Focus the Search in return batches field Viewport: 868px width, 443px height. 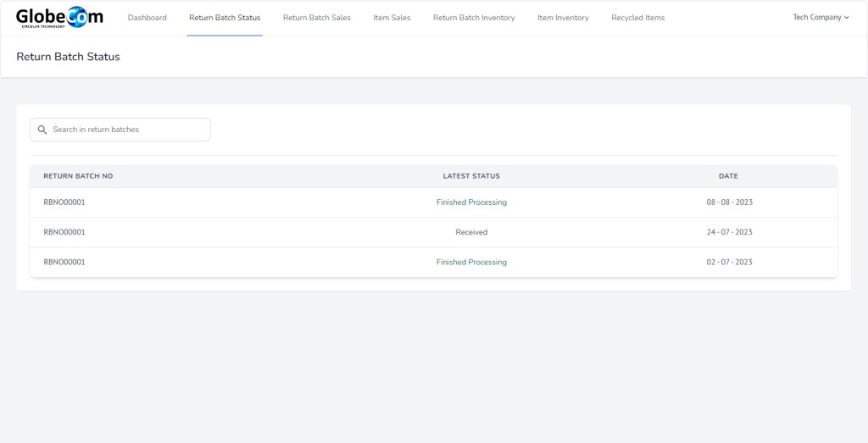(x=127, y=130)
